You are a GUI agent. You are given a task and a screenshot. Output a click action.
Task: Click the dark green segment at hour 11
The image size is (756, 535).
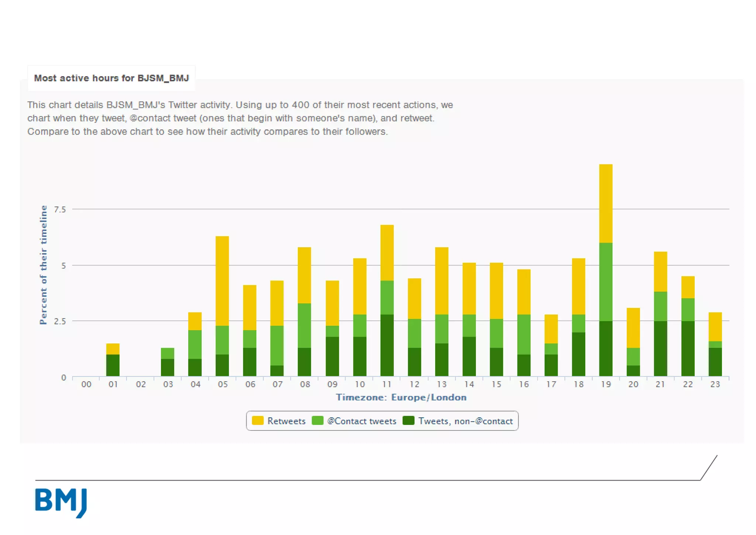[387, 345]
